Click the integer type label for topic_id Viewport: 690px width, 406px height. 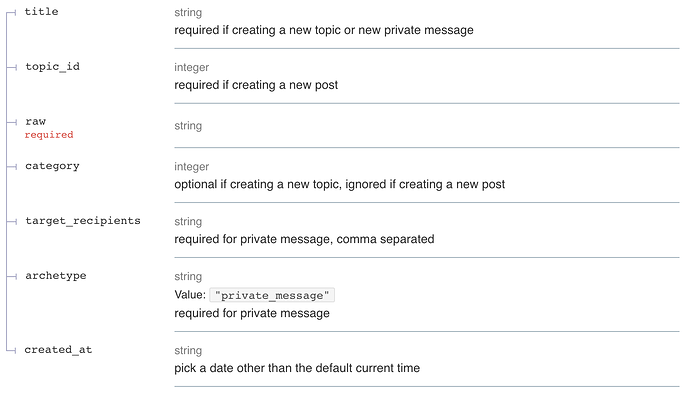(191, 68)
